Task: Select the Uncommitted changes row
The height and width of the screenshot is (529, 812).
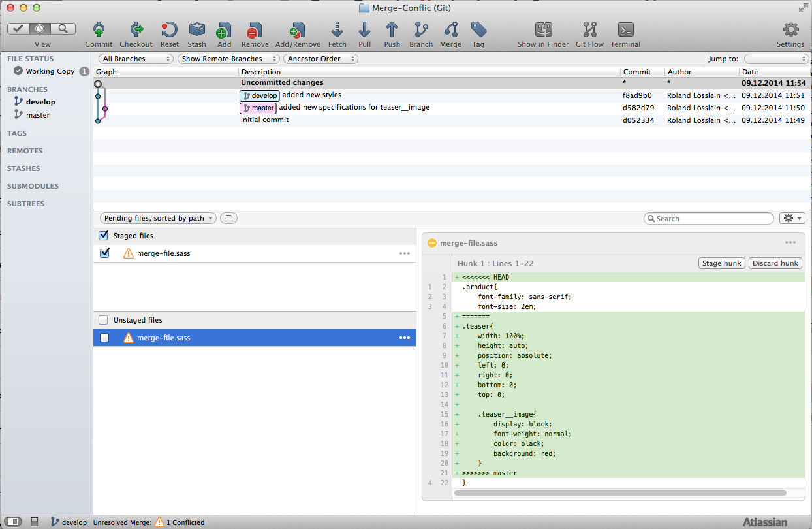Action: 451,83
